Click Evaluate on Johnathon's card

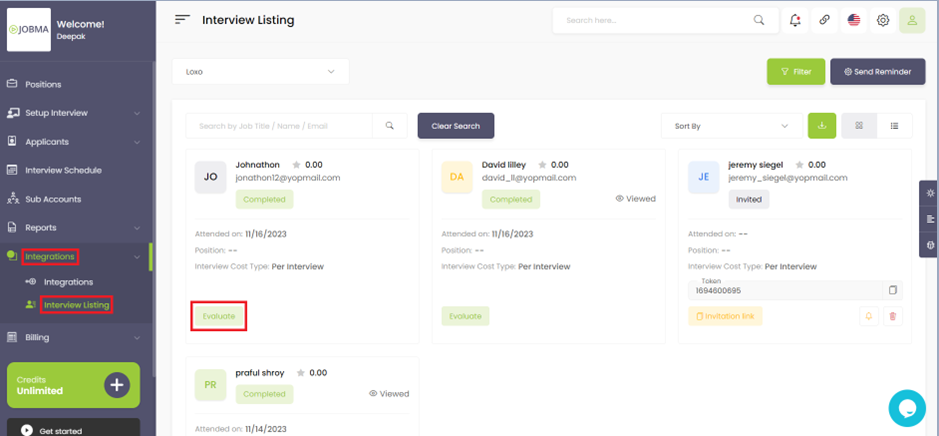[x=219, y=316]
